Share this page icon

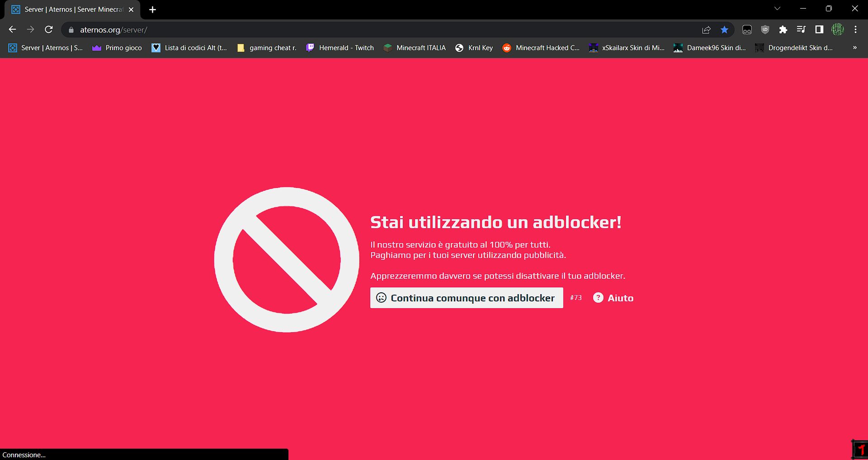tap(706, 30)
